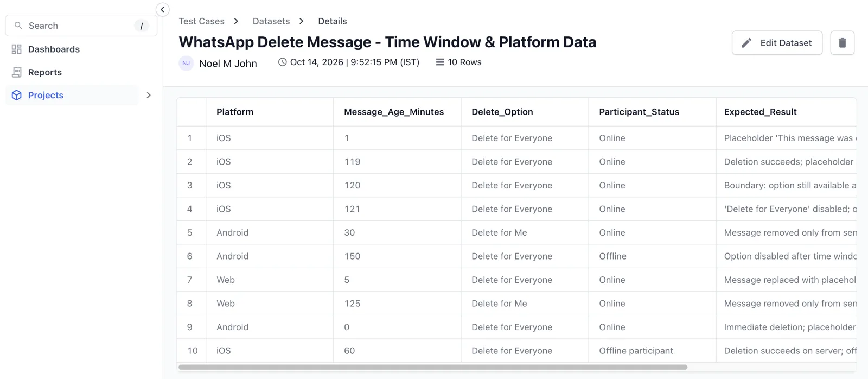Click the Offline participant cell
This screenshot has width=868, height=379.
652,351
